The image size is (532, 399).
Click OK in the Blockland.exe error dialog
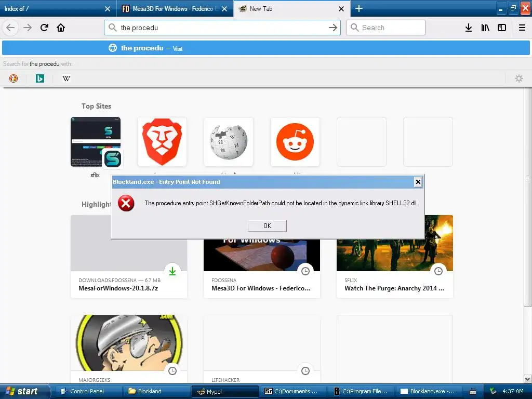pos(267,226)
